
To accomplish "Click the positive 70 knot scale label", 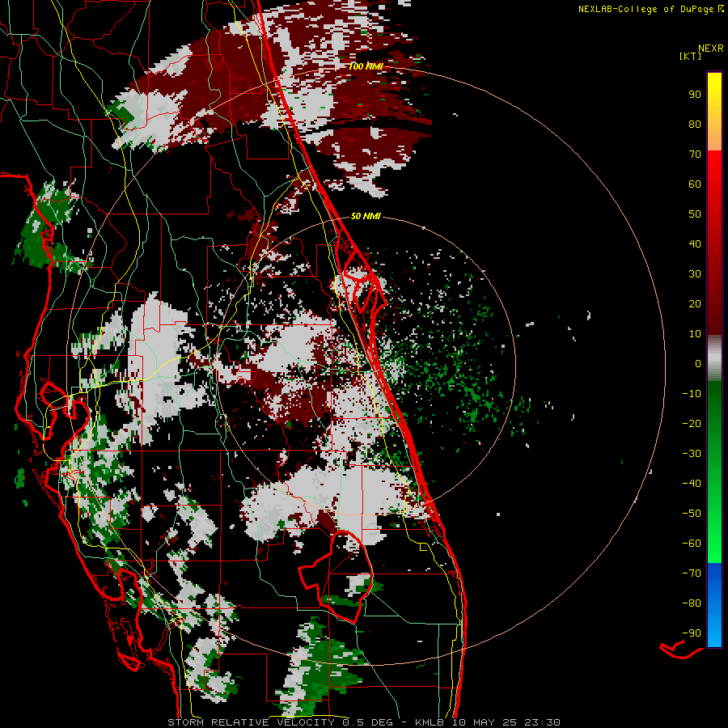I will click(x=695, y=154).
